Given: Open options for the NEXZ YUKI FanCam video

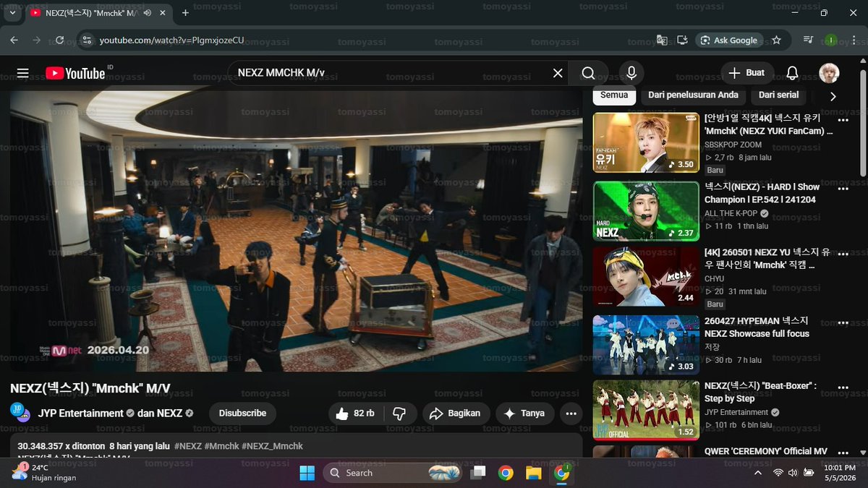Looking at the screenshot, I should (843, 119).
